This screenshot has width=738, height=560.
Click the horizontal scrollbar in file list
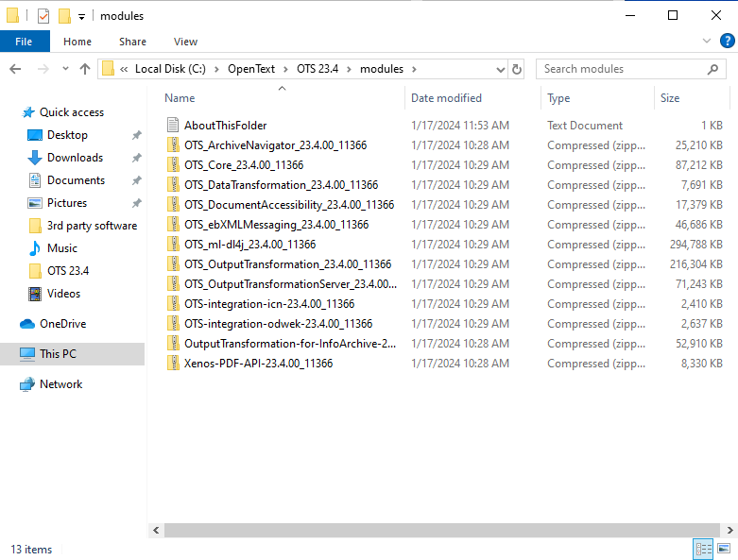pyautogui.click(x=435, y=531)
